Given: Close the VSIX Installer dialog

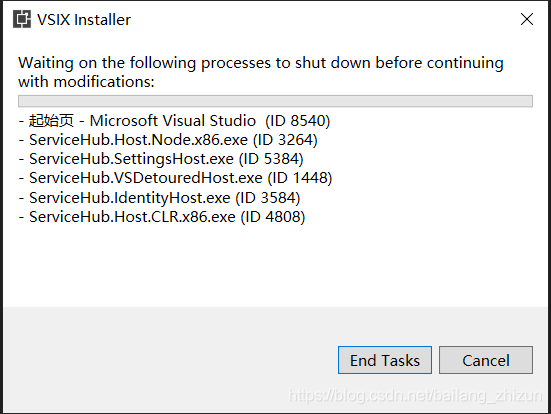Looking at the screenshot, I should pos(527,19).
